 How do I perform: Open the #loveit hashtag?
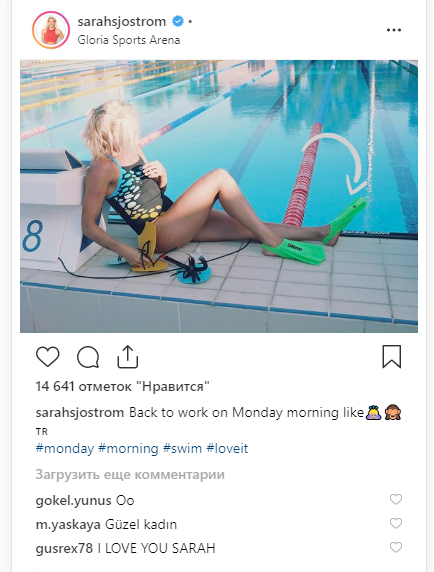[x=227, y=448]
